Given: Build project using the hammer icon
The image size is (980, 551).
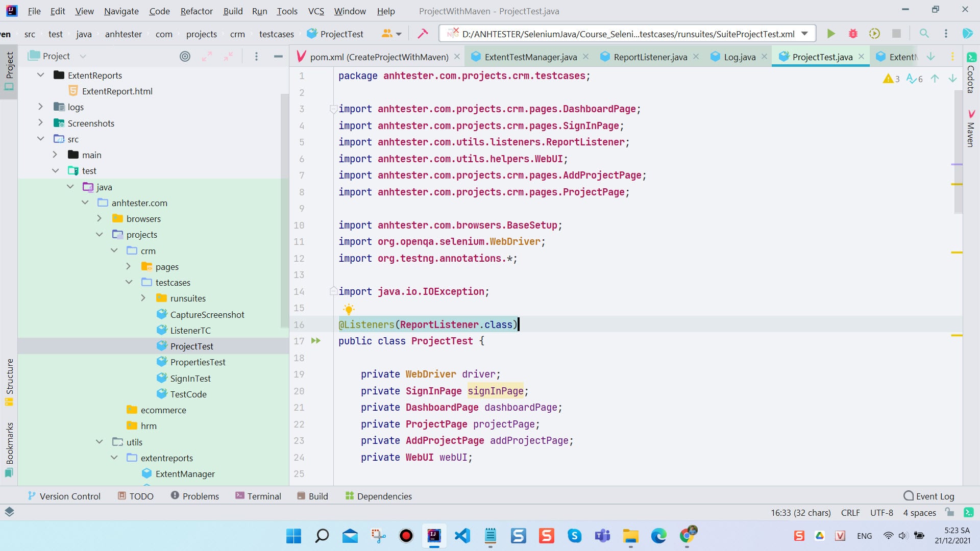Looking at the screenshot, I should 423,34.
